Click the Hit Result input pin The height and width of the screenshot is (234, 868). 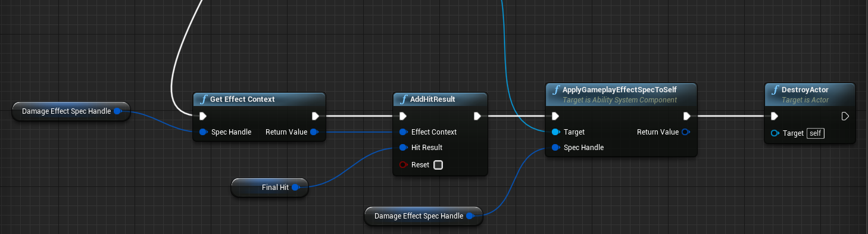tap(403, 147)
